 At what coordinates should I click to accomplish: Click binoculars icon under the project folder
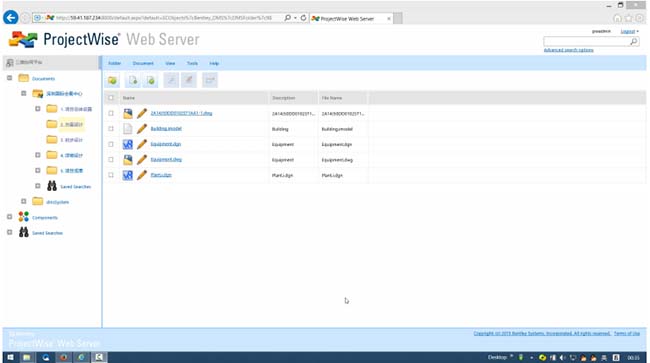52,186
